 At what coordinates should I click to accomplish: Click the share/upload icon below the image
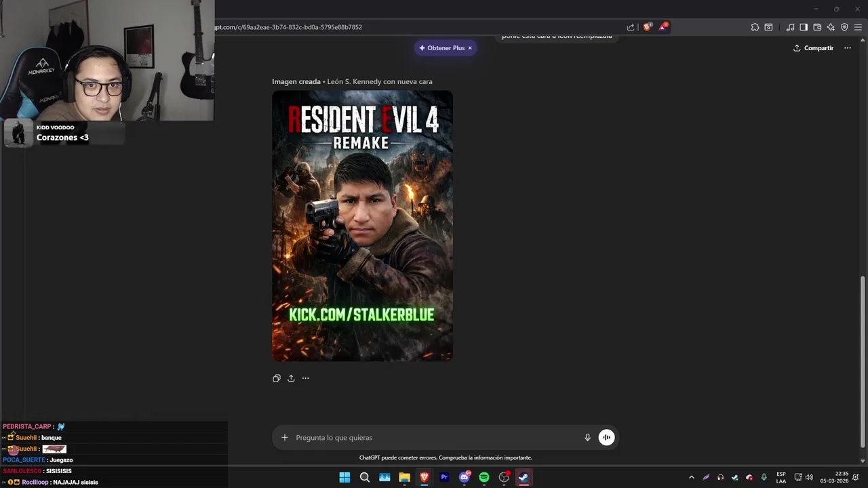click(x=291, y=378)
